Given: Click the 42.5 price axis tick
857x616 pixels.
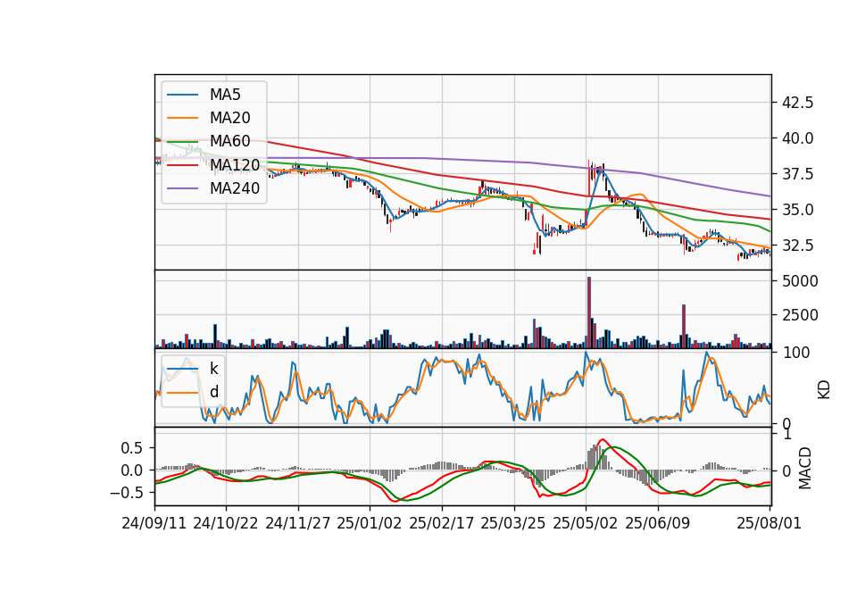Looking at the screenshot, I should [798, 103].
